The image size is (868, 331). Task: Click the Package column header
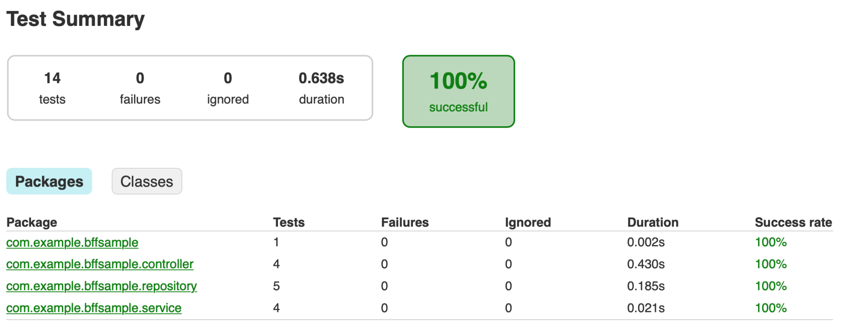tap(32, 222)
